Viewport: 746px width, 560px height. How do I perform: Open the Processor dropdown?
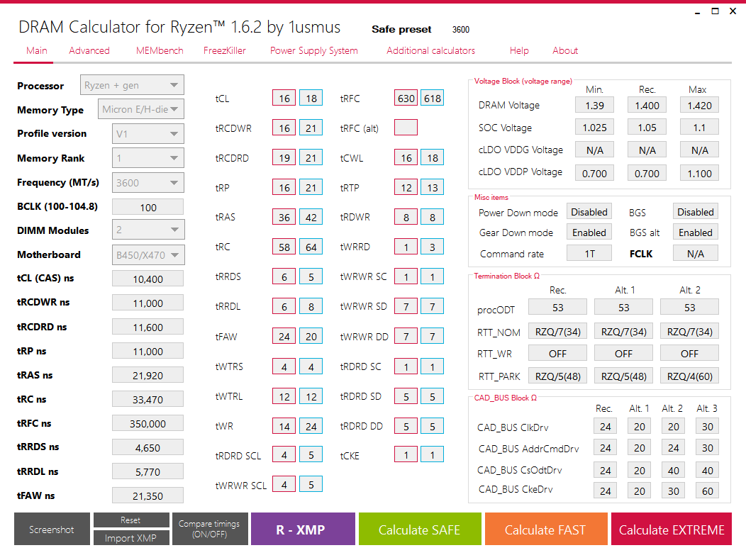(132, 85)
